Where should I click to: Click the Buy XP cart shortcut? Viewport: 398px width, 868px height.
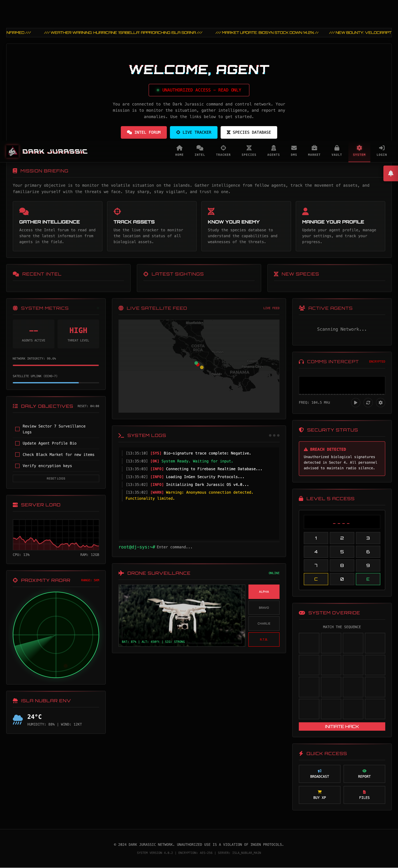coord(319,795)
